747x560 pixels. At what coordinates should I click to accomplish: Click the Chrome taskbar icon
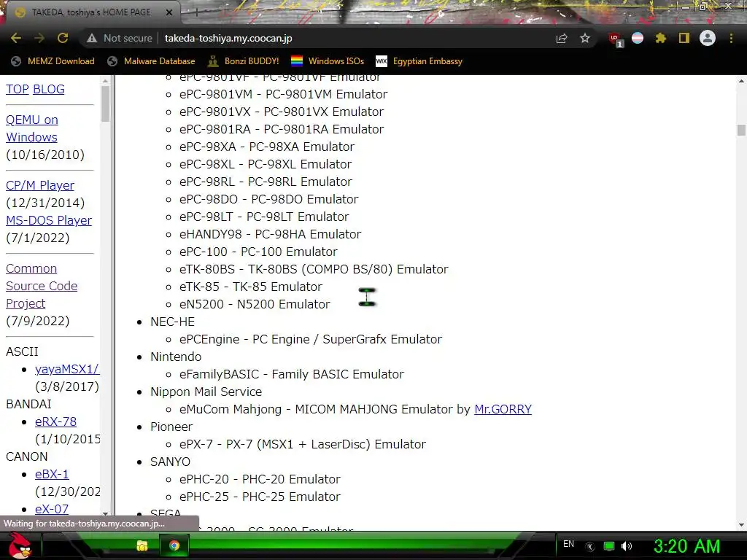pos(174,545)
